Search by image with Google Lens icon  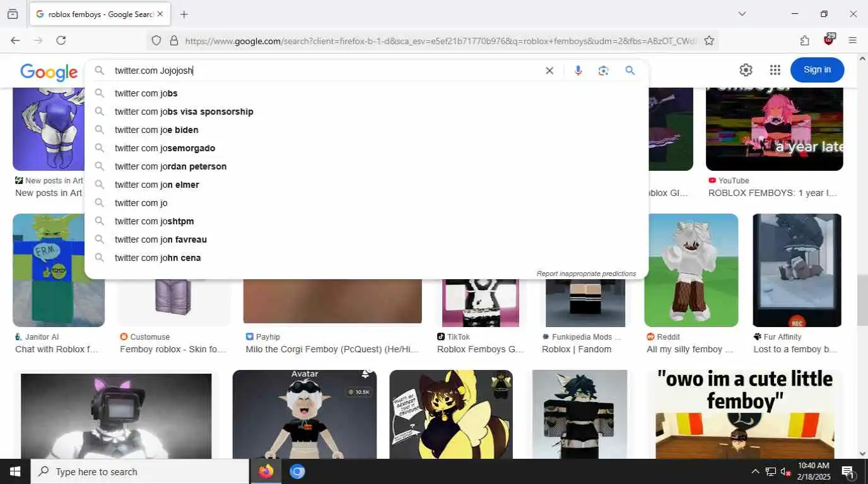pos(604,71)
